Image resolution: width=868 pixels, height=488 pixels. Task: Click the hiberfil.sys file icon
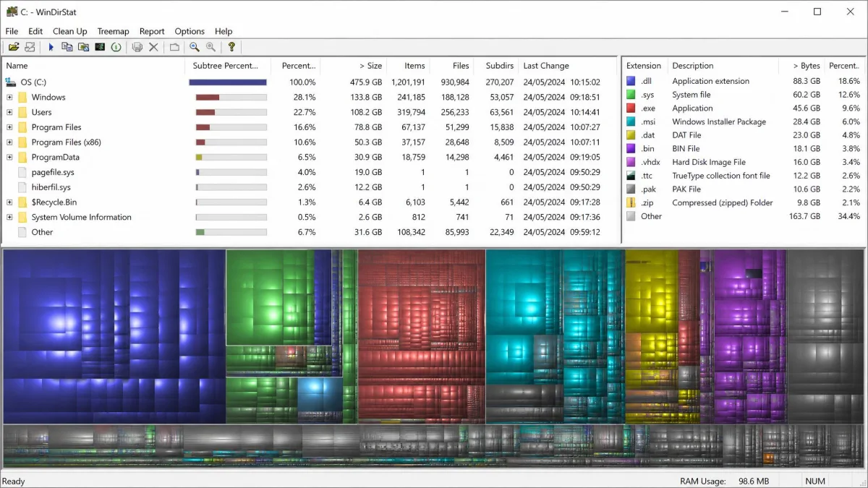22,187
